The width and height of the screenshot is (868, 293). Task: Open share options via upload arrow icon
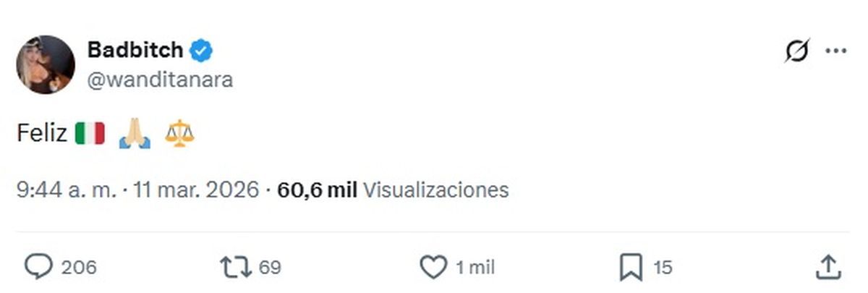point(827,268)
